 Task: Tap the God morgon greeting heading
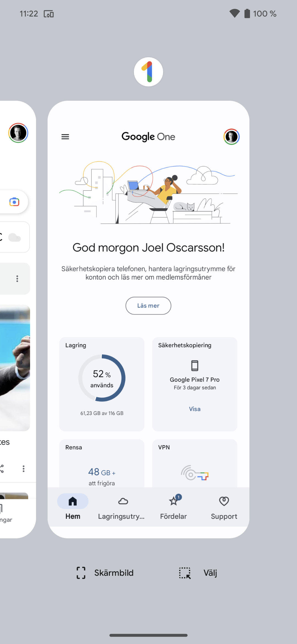click(x=148, y=248)
